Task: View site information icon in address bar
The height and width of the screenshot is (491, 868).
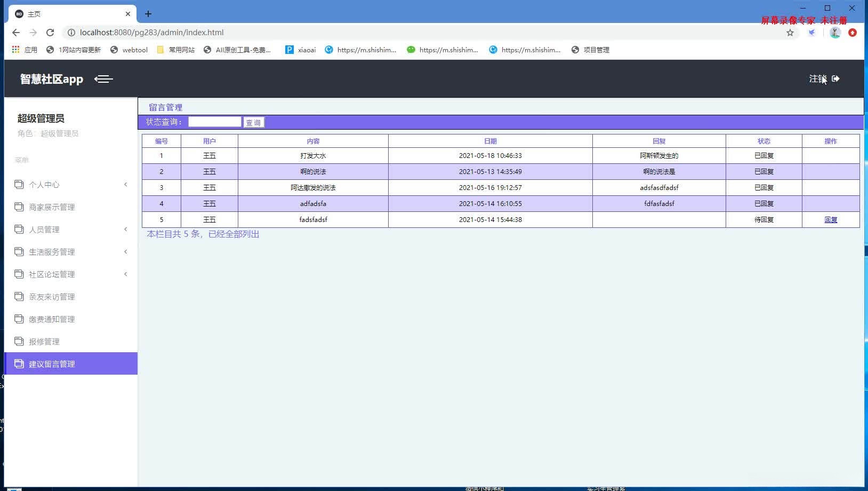Action: [x=71, y=33]
